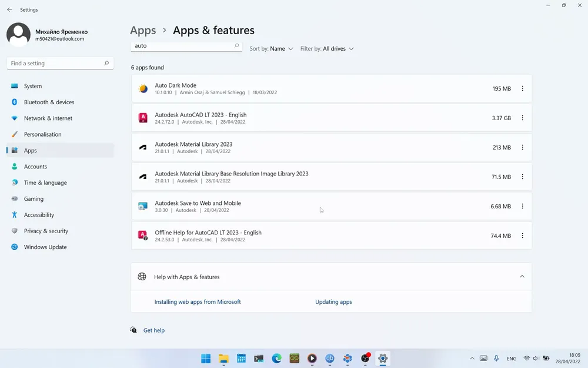Click the back arrow in Settings
Viewport: 588px width, 368px height.
9,10
